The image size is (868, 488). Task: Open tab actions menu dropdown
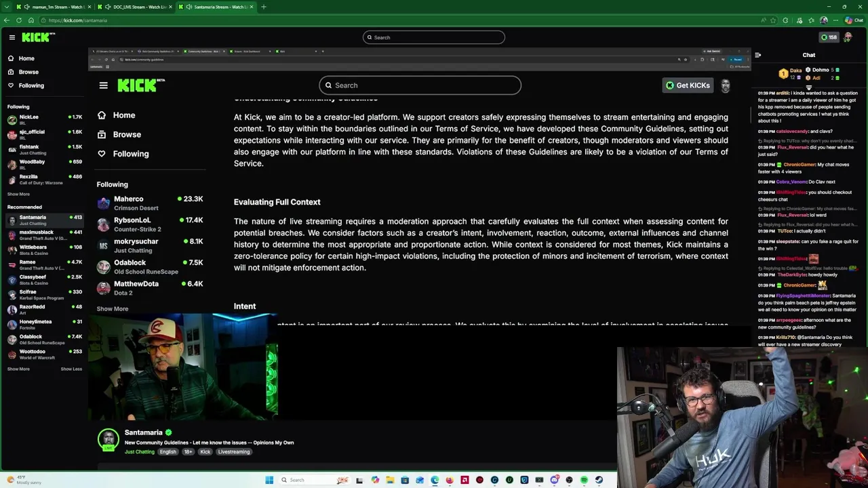[x=7, y=7]
